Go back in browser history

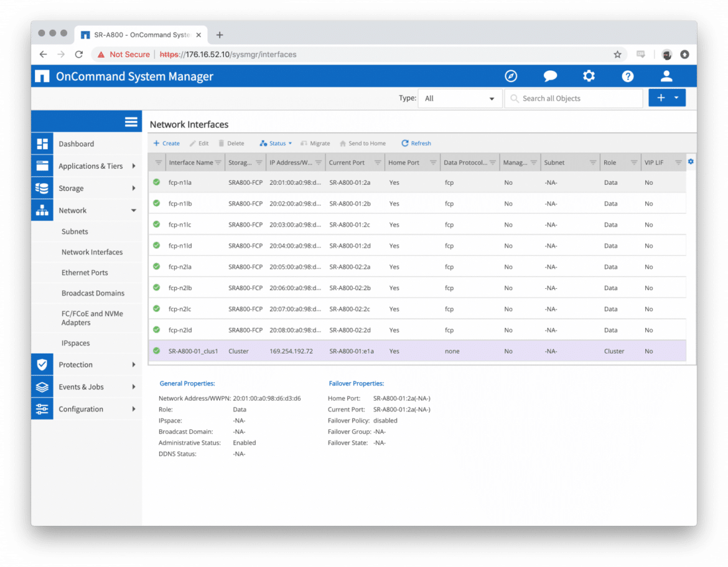click(x=43, y=54)
